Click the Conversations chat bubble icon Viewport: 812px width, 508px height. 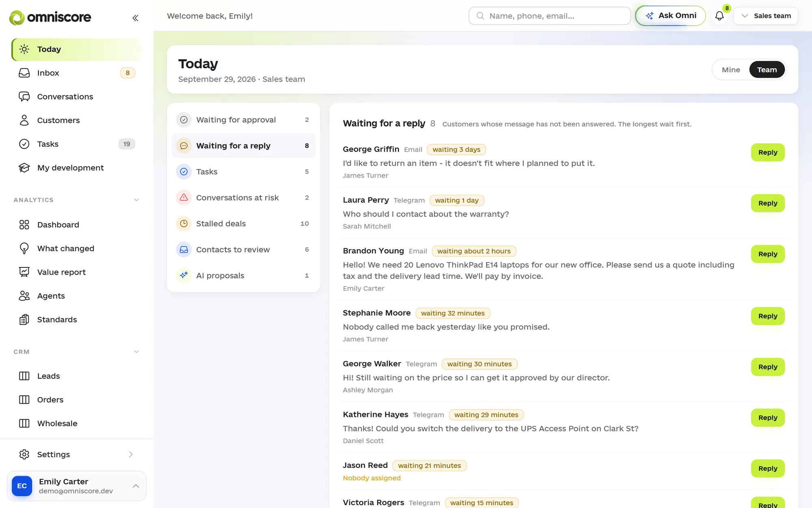24,96
